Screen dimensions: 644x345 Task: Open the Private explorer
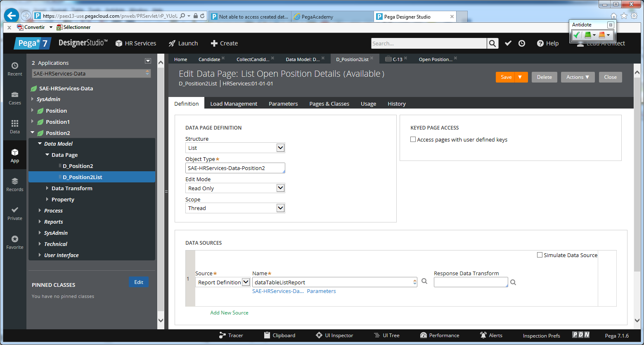(15, 213)
